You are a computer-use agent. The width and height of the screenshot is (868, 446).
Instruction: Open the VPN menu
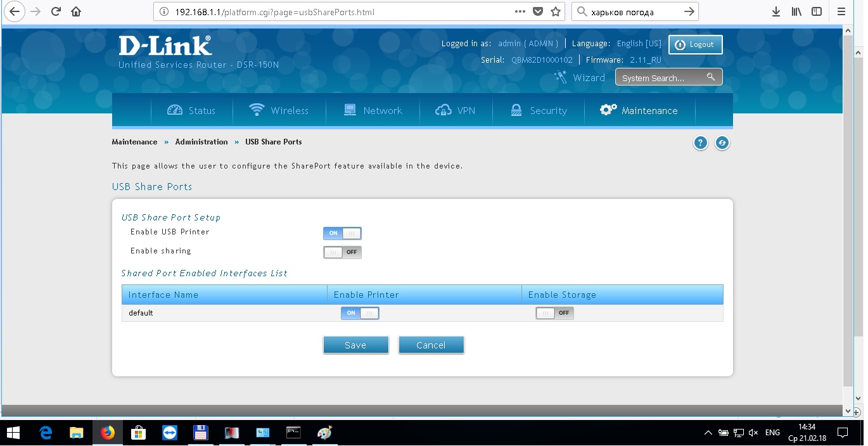(x=456, y=110)
